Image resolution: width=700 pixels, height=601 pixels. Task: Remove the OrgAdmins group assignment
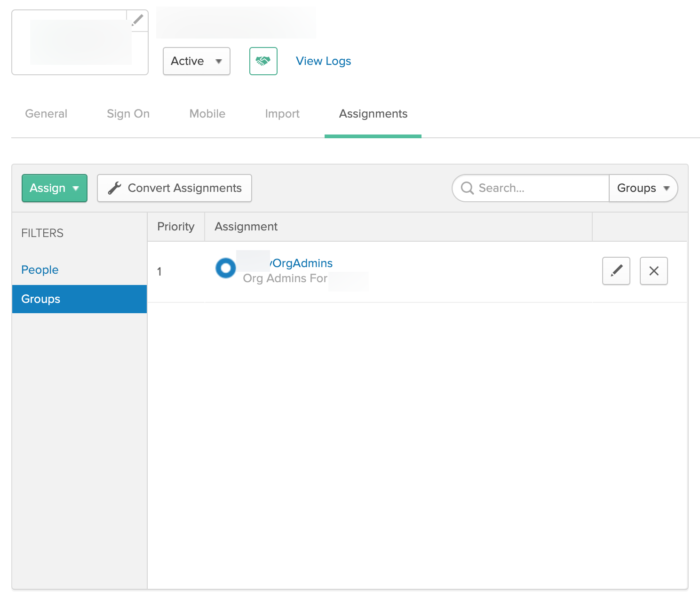pyautogui.click(x=653, y=271)
